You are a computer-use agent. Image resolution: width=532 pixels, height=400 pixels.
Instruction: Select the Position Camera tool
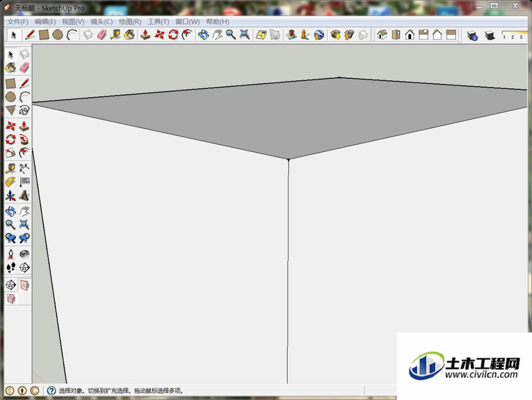click(11, 254)
